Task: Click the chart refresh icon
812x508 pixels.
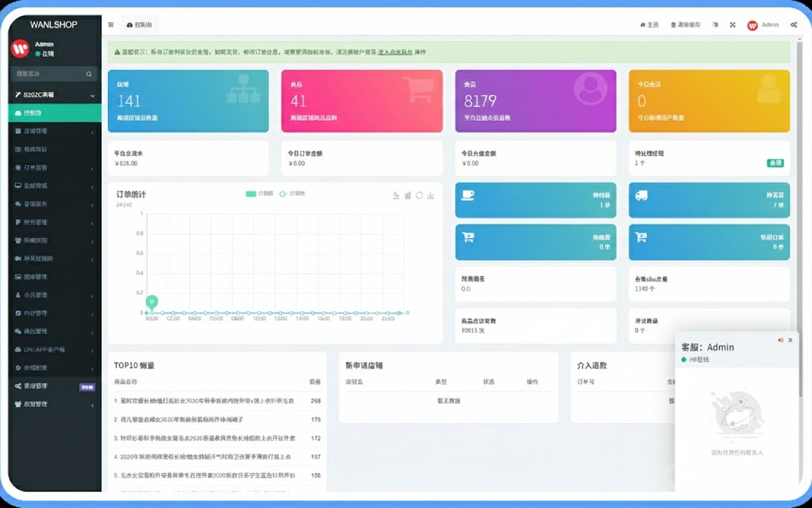Action: (419, 195)
